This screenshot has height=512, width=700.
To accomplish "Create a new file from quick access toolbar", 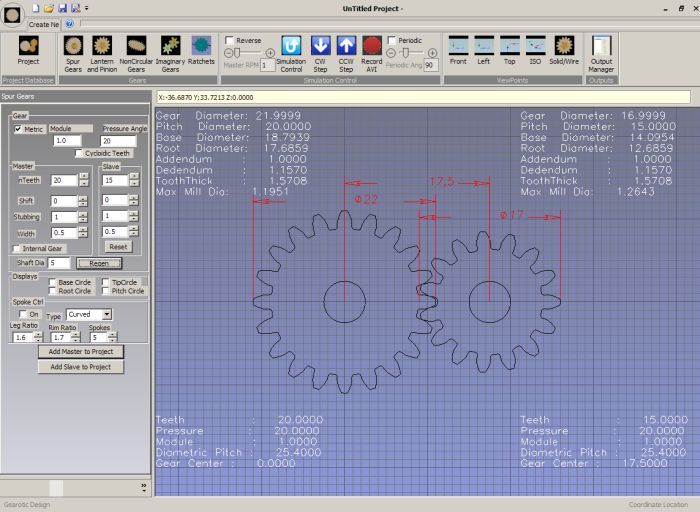I will tap(36, 8).
